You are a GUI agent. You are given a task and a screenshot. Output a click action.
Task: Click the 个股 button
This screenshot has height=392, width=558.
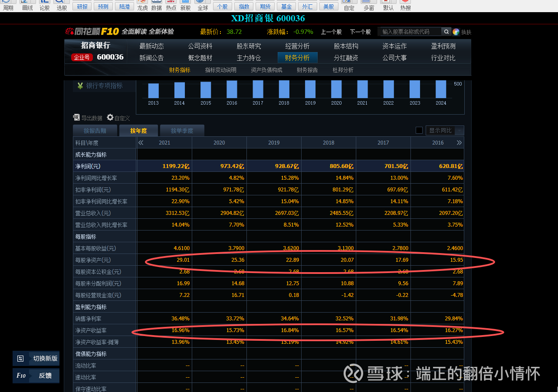[x=222, y=6]
